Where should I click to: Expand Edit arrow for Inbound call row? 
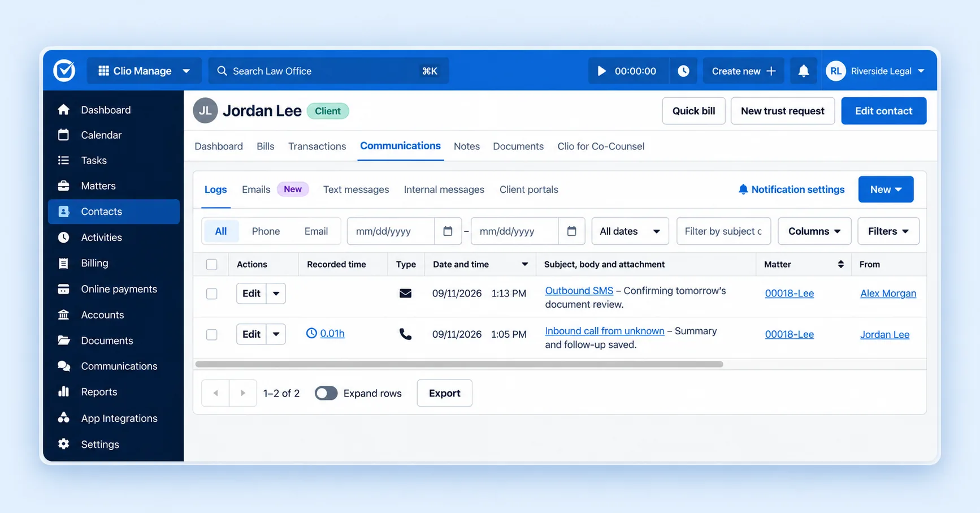[x=276, y=334]
